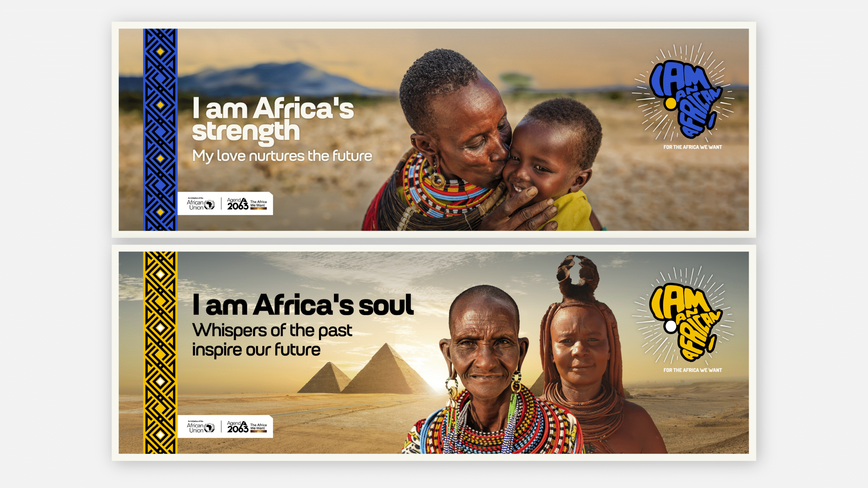Screen dimensions: 868x488
Task: Click white 'FOR THE AFRICA WE WANT' in top banner
Action: tap(693, 147)
